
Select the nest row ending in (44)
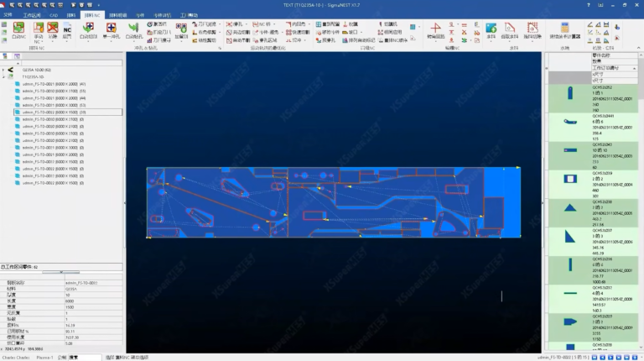(x=54, y=98)
